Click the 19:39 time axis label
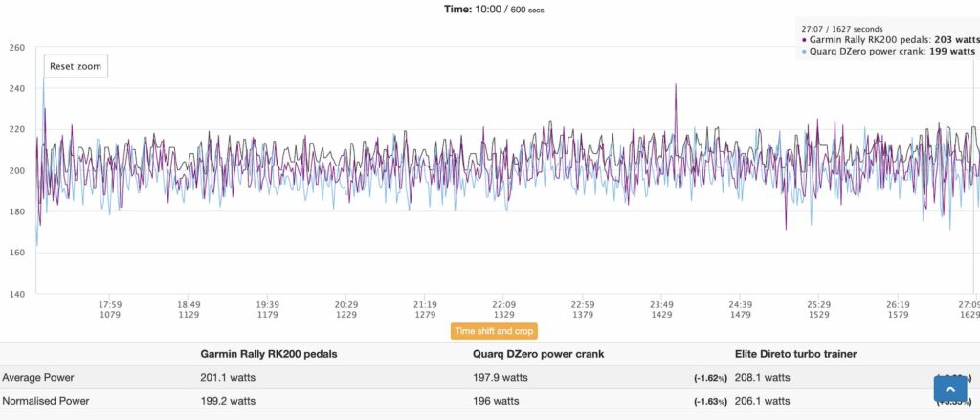The width and height of the screenshot is (980, 420). pyautogui.click(x=268, y=305)
